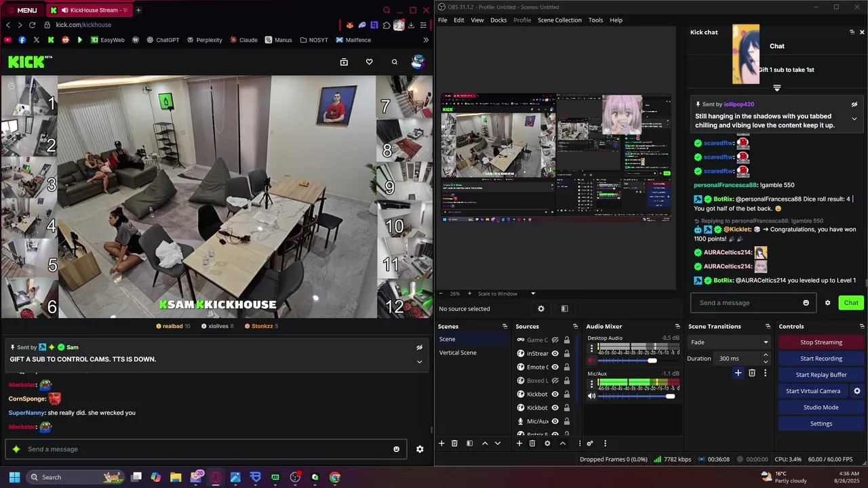Open OBS Scene Collection menu
Viewport: 868px width, 488px height.
pos(559,20)
